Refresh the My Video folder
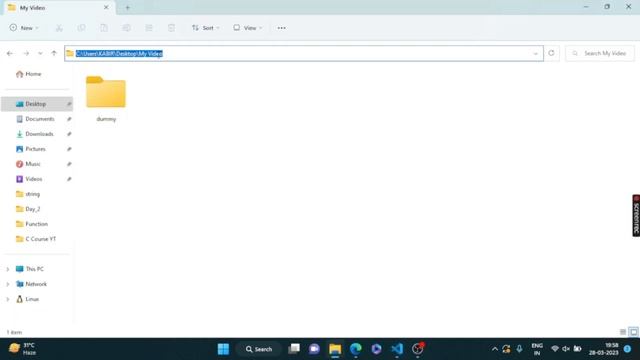640x360 pixels. [551, 53]
